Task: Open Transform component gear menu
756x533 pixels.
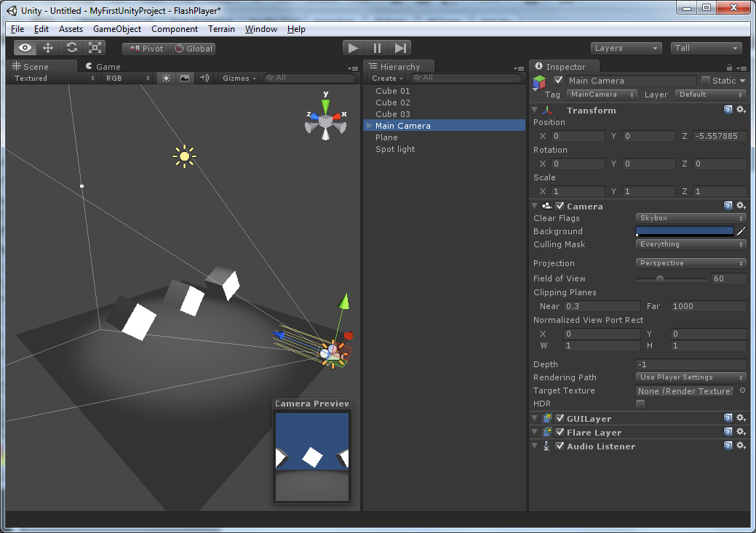Action: pyautogui.click(x=741, y=110)
